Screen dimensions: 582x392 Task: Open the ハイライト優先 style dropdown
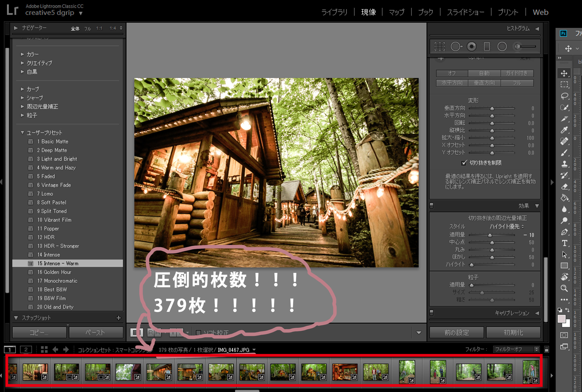point(506,227)
